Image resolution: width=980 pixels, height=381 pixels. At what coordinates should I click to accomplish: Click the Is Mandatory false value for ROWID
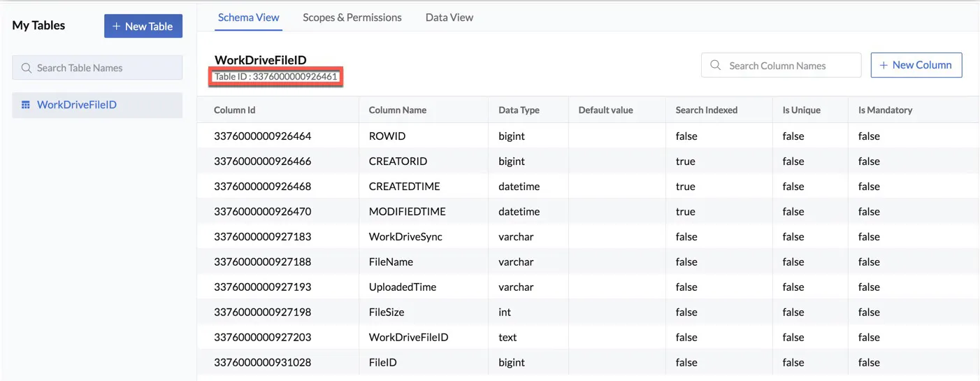pos(869,136)
